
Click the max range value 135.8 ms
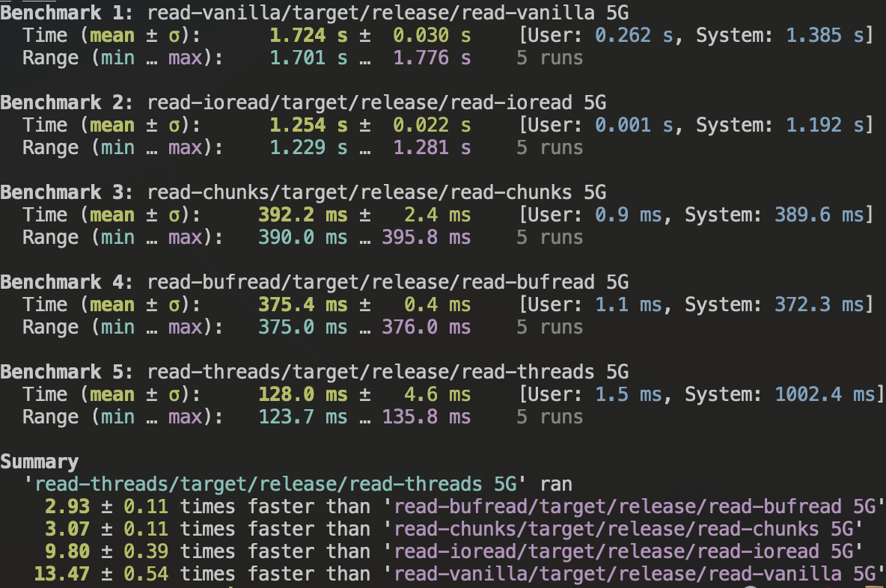click(x=426, y=417)
